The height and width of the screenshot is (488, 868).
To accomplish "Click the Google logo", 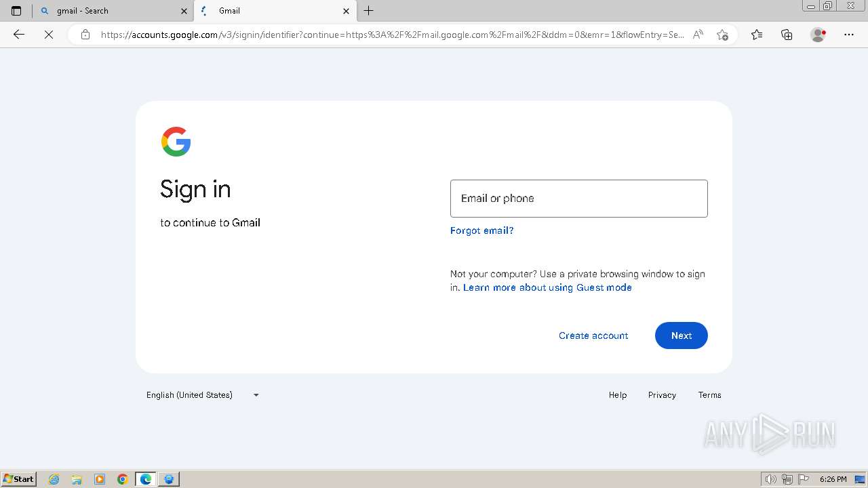I will point(176,142).
